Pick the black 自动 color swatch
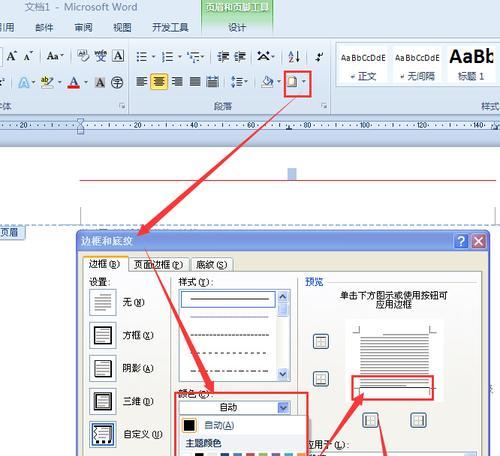500x456 pixels. pyautogui.click(x=189, y=425)
